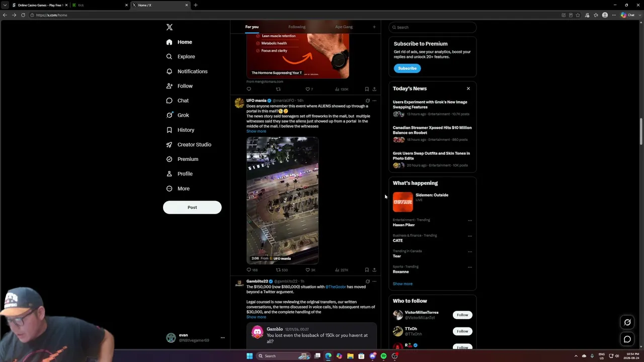This screenshot has height=362, width=644.
Task: Repost the mangotomara ad post
Action: [278, 89]
